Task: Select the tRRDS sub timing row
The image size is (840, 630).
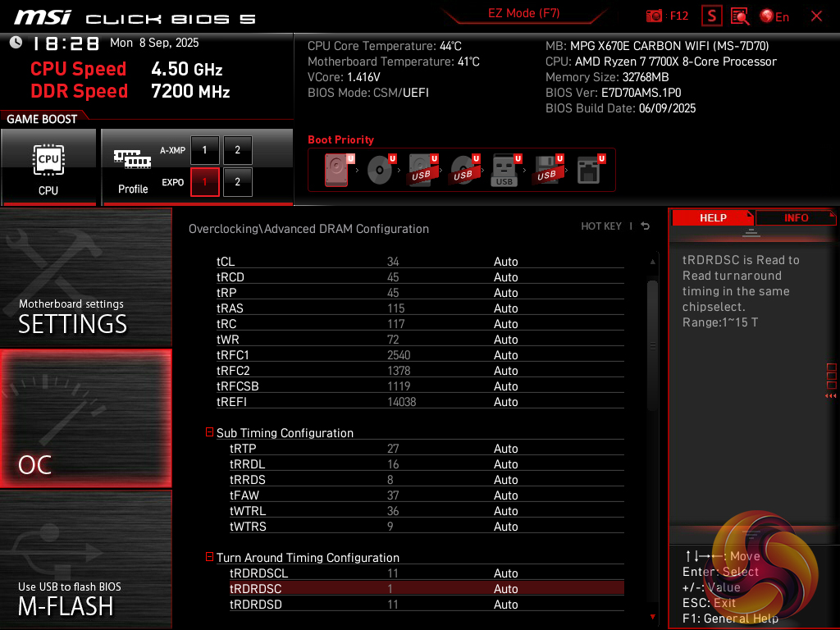Action: coord(427,479)
